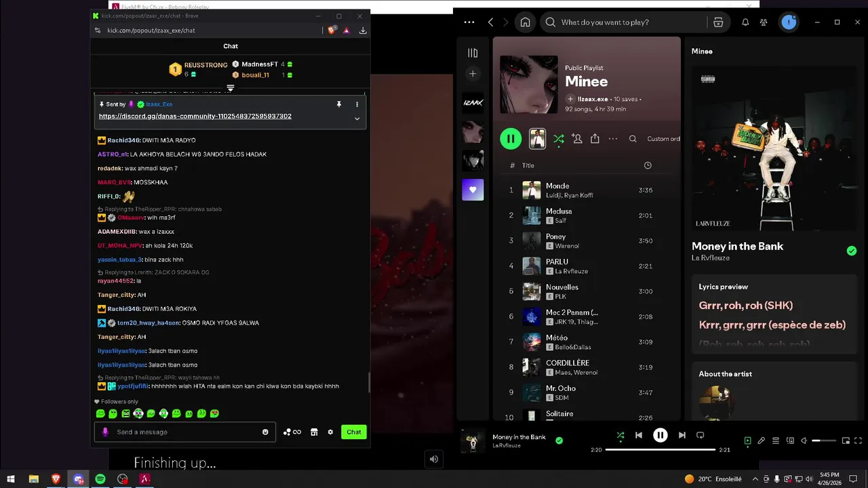The width and height of the screenshot is (868, 488).
Task: Adjust Spotify volume slider
Action: pos(824,441)
